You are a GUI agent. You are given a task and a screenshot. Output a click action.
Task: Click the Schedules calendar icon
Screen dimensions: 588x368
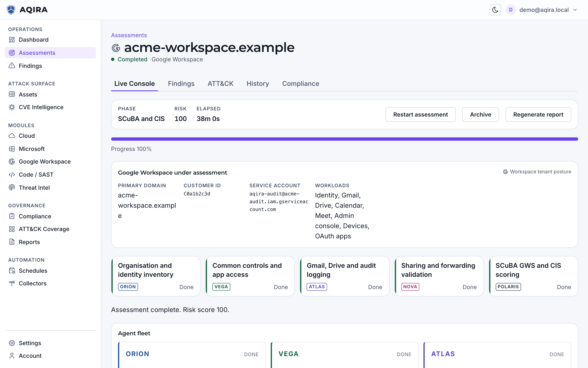pos(12,270)
